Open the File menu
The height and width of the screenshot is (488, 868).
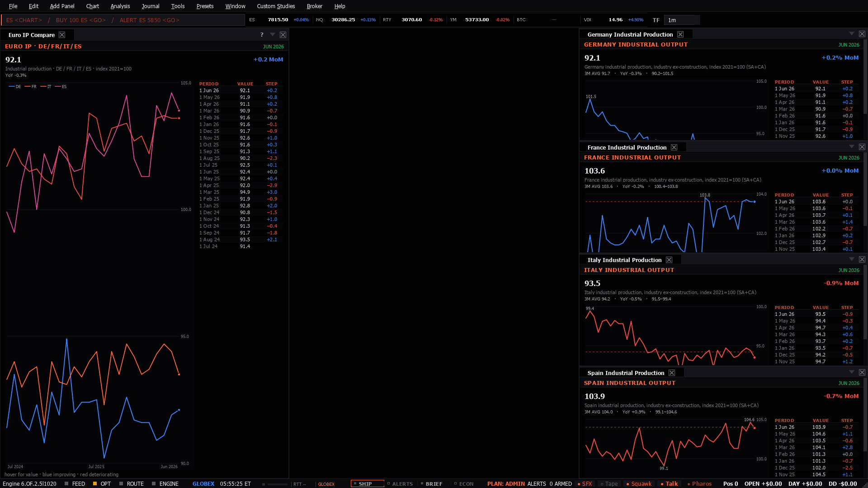click(x=13, y=6)
